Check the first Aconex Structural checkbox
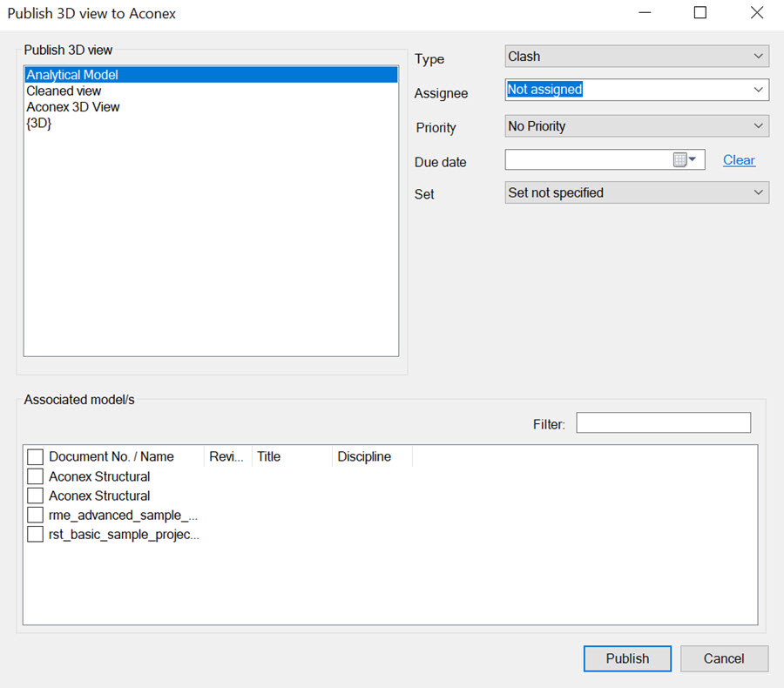This screenshot has height=688, width=784. point(35,476)
